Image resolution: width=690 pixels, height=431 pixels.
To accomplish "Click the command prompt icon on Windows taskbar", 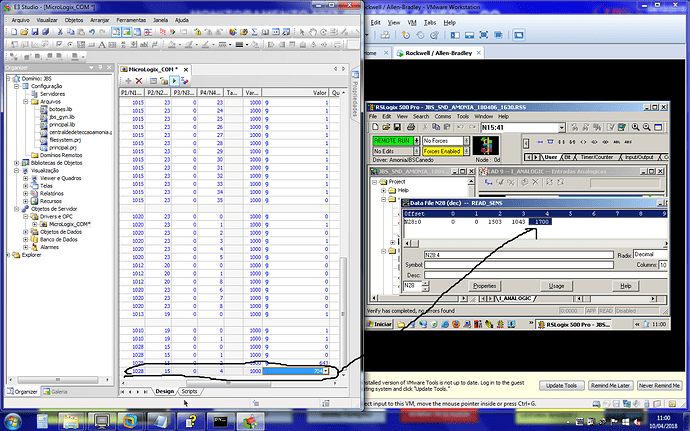I will pos(220,421).
